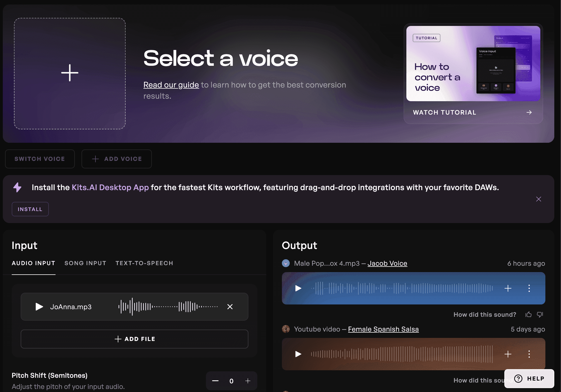Select the AUDIO INPUT tab
Image resolution: width=561 pixels, height=392 pixels.
click(33, 263)
